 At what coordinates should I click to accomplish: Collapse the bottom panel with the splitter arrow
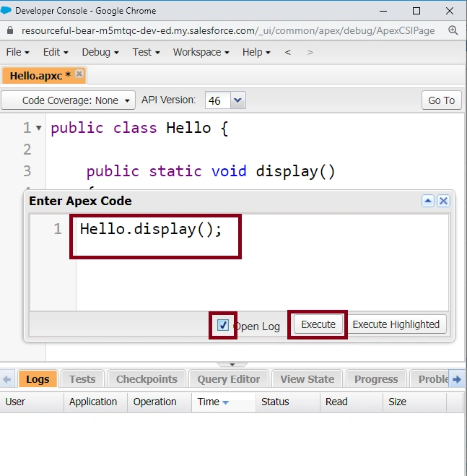[x=232, y=364]
